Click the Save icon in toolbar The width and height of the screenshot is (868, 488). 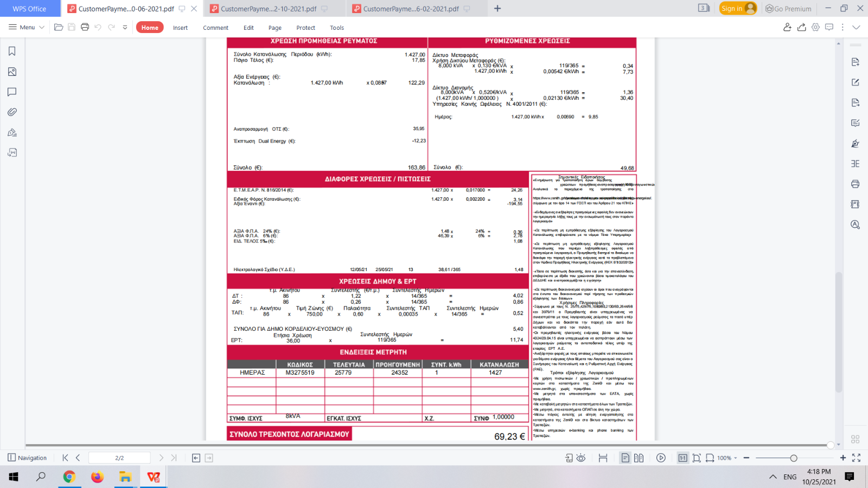coord(72,27)
